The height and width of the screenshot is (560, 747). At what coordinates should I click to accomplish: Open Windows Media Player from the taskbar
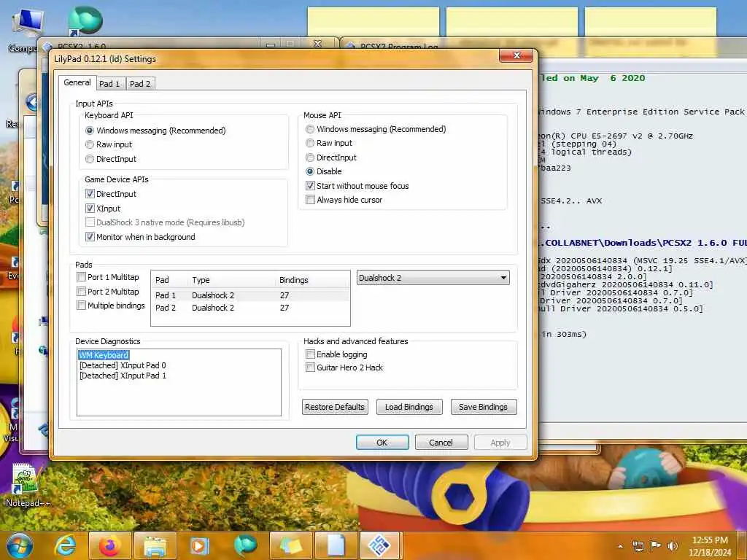200,545
